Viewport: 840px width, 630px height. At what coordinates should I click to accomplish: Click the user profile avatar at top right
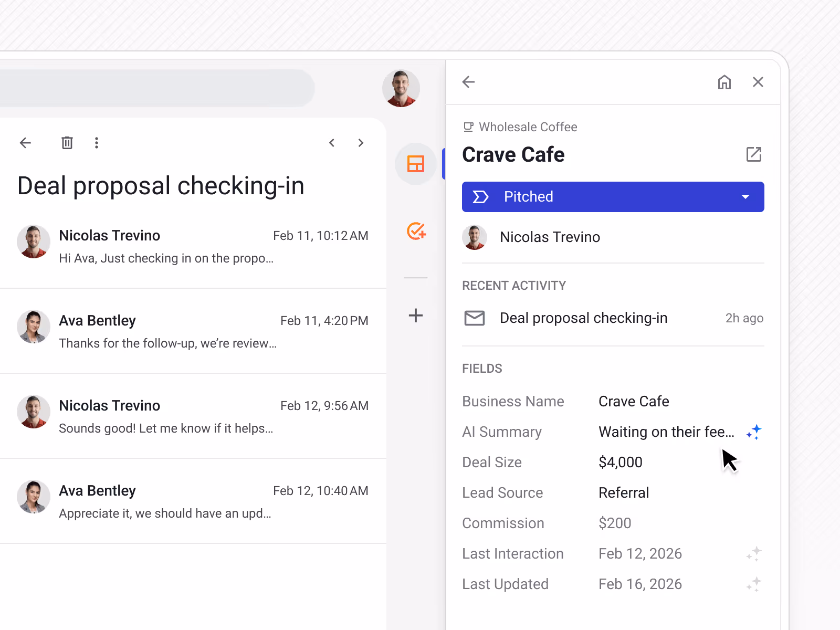click(401, 88)
